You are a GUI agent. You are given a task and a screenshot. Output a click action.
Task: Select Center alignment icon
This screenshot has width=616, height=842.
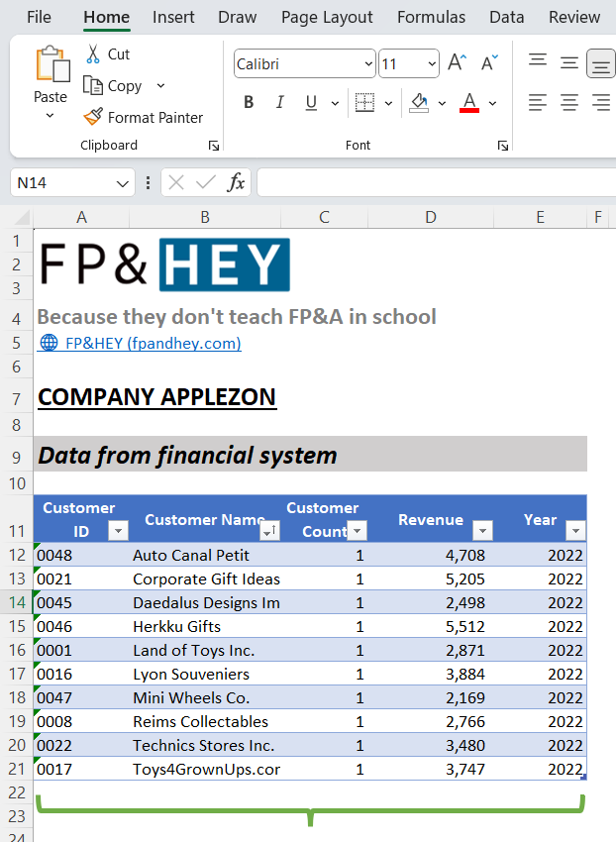click(x=569, y=102)
